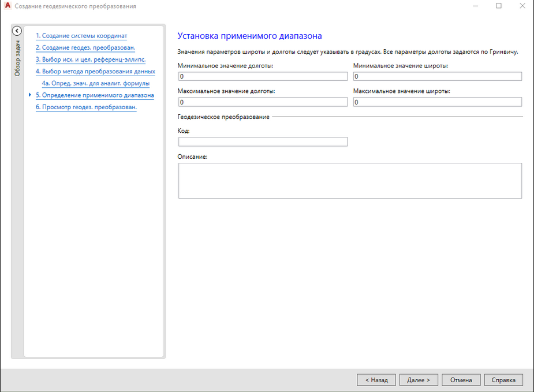Click the vertical Обзор задач tab label

coord(17,59)
